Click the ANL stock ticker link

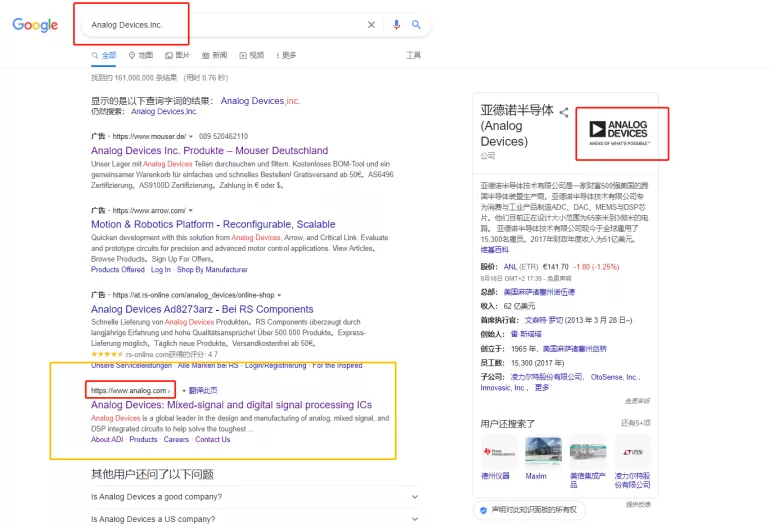tap(510, 267)
